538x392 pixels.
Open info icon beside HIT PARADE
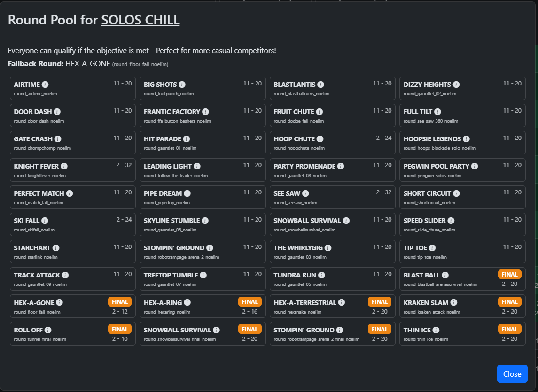(187, 139)
